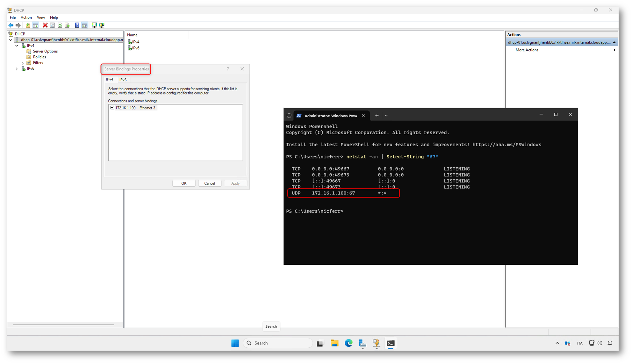Uncheck the 172.16.1.100 Ethernet 3 binding
632x364 pixels.
coord(112,108)
